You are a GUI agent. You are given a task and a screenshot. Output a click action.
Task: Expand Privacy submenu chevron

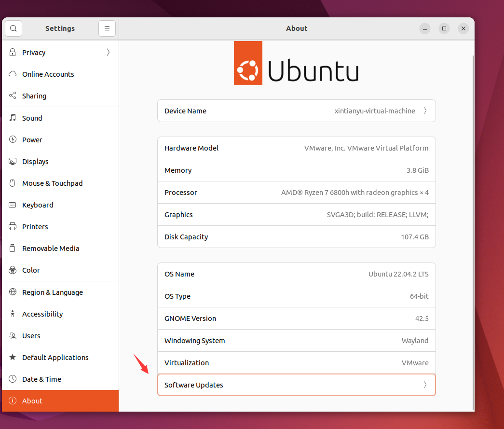click(109, 52)
